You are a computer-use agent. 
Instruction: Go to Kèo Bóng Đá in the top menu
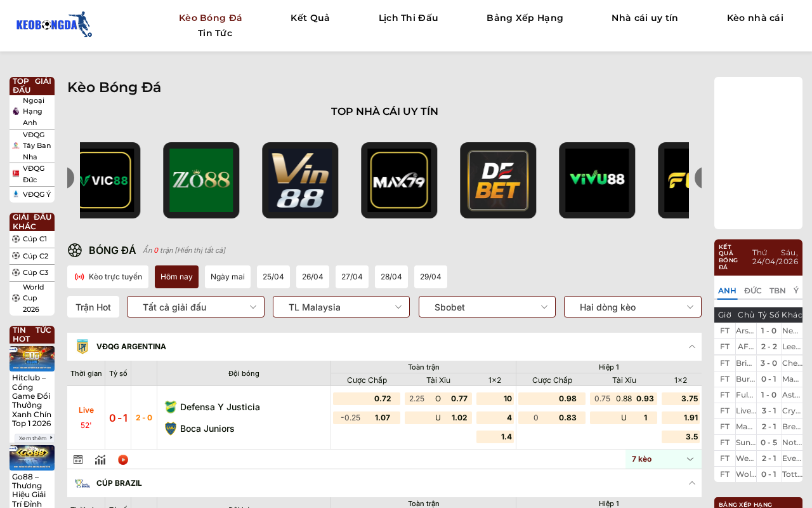point(211,18)
